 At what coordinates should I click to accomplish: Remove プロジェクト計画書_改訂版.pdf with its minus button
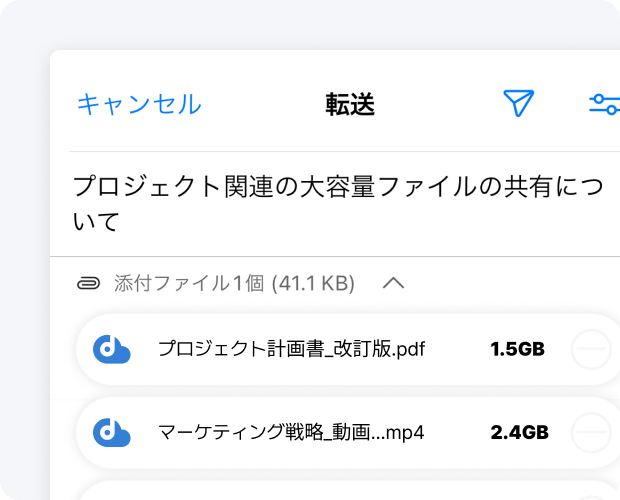coord(591,349)
